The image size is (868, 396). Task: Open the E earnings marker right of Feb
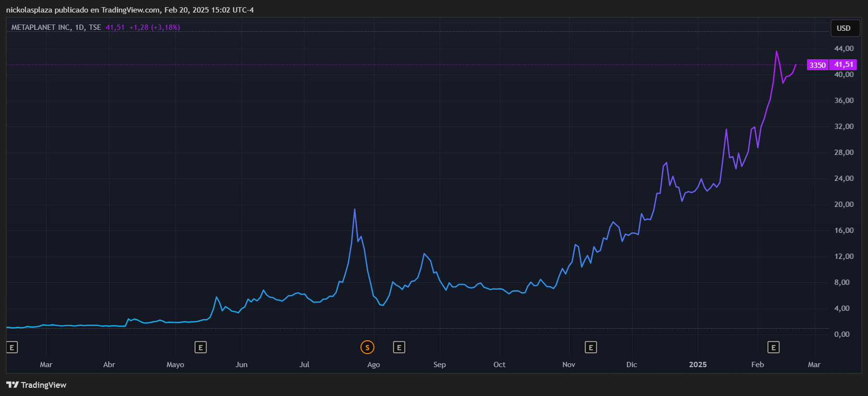click(773, 347)
